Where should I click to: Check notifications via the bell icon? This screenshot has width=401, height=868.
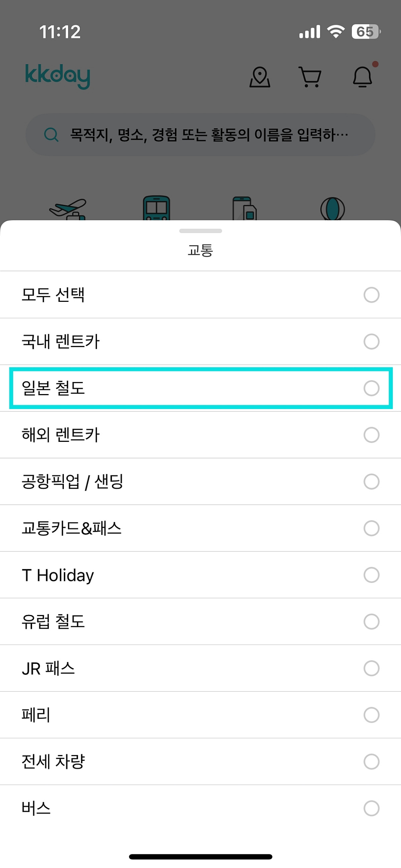(x=362, y=78)
